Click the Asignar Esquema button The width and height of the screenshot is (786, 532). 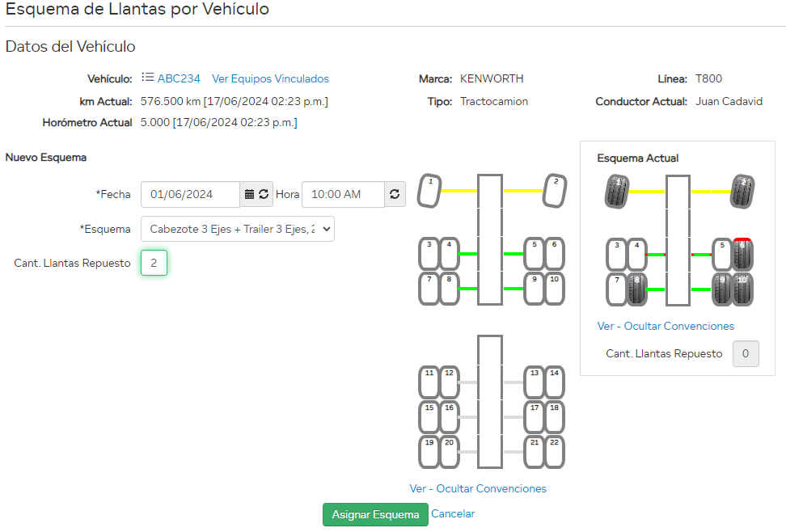(x=375, y=514)
